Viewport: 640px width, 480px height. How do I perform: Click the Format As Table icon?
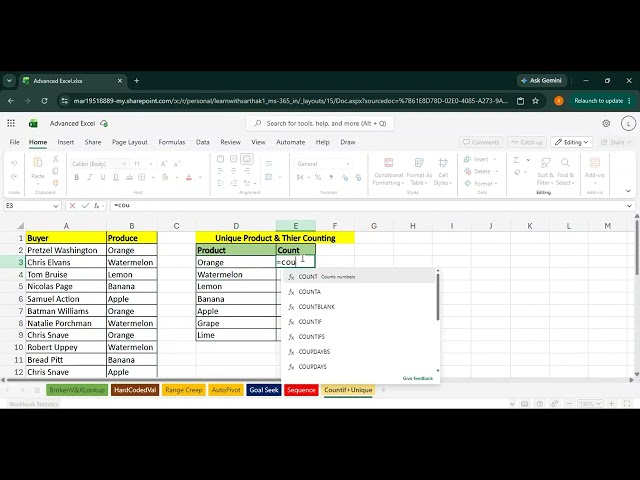coord(419,163)
